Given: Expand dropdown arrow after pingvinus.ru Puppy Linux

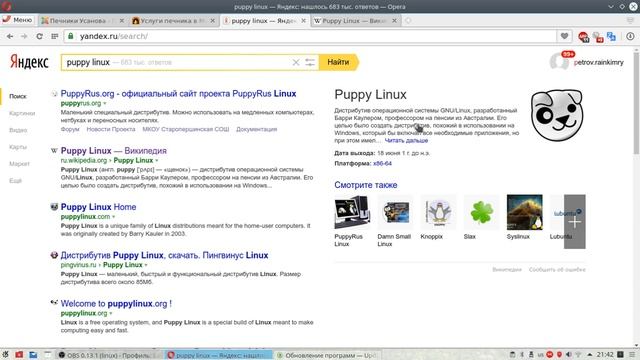Looking at the screenshot, I should pos(146,265).
